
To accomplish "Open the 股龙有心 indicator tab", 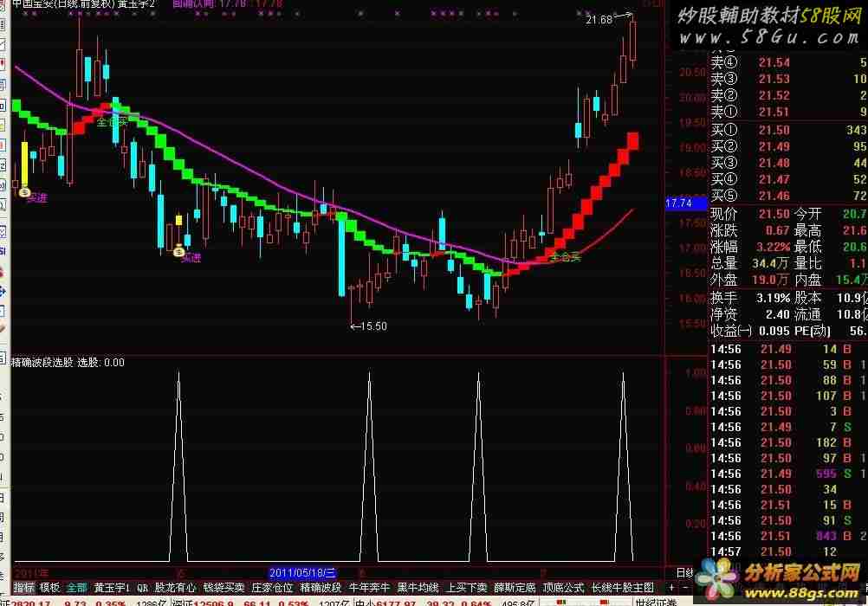I will (175, 587).
